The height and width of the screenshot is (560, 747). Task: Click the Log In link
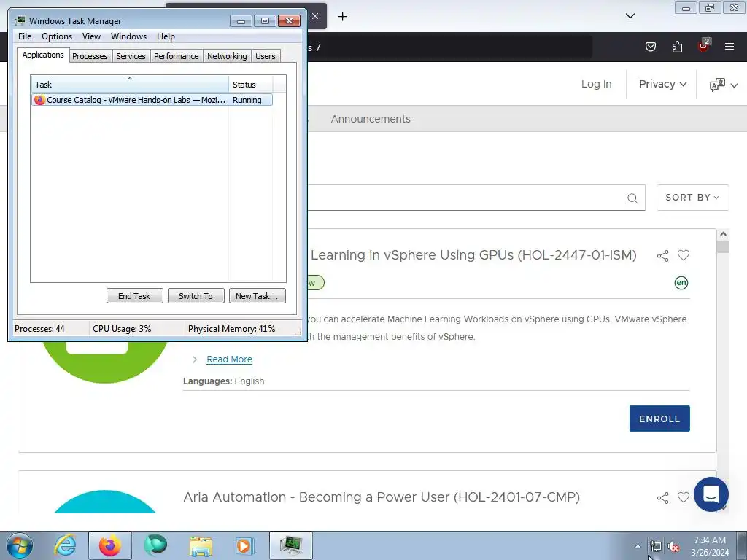pos(596,84)
